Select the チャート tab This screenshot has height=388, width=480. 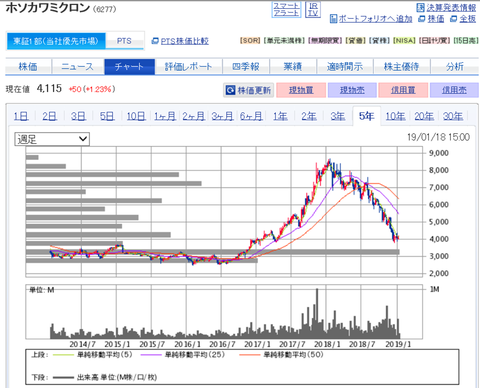click(x=130, y=67)
